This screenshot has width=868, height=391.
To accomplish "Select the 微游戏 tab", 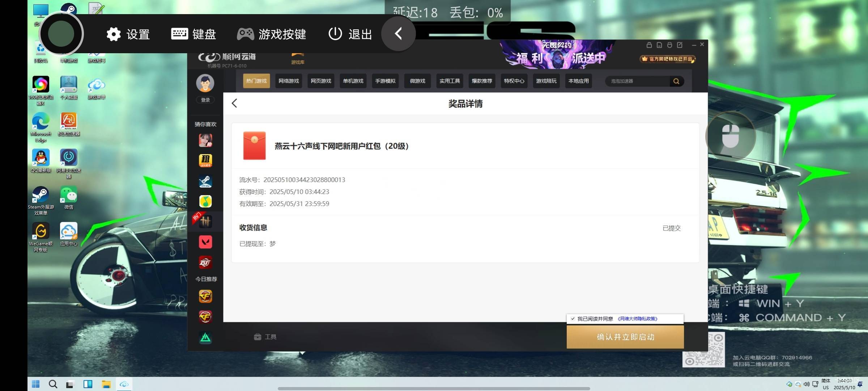I will (x=417, y=81).
